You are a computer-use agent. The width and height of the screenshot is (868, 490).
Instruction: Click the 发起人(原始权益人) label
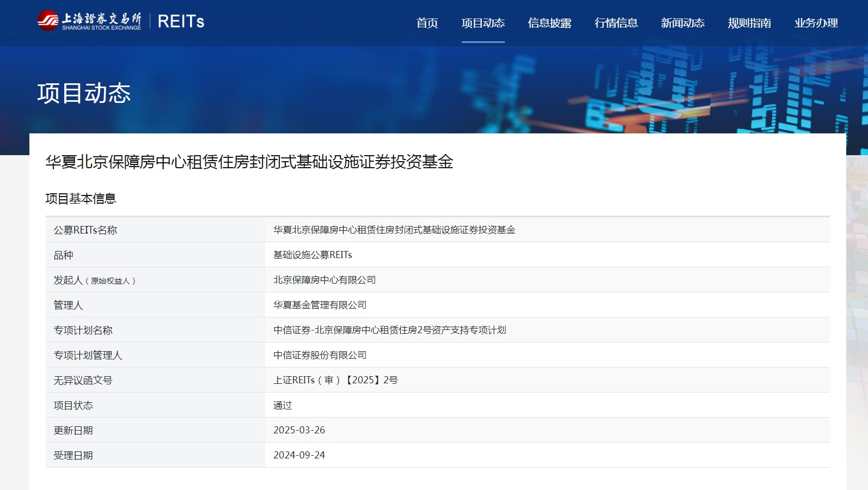94,280
